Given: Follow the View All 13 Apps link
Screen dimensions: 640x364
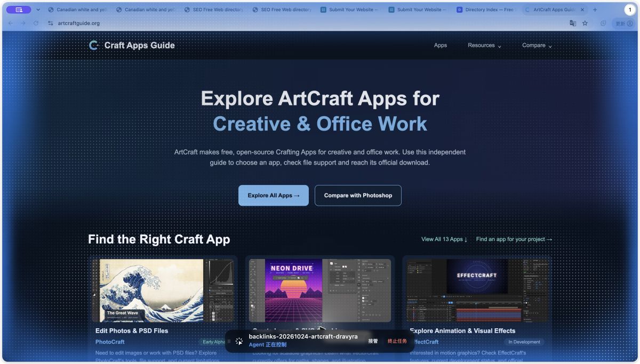Looking at the screenshot, I should click(444, 239).
